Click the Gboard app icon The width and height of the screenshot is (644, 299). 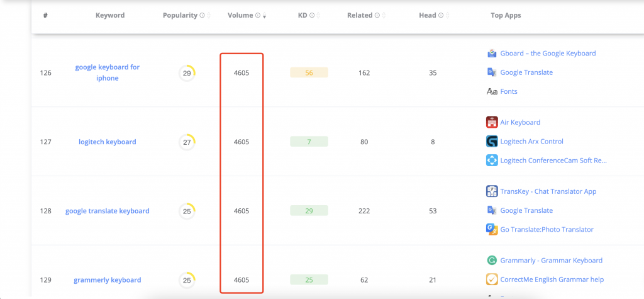click(492, 54)
